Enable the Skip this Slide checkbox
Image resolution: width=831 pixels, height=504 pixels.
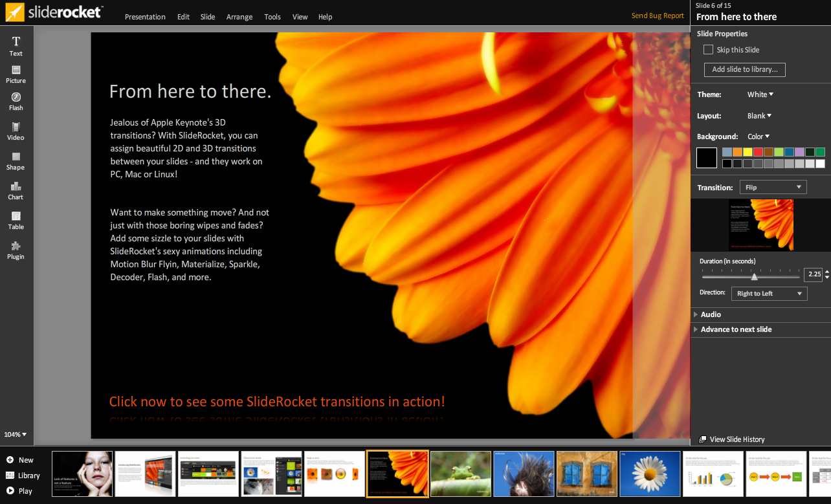(x=708, y=50)
